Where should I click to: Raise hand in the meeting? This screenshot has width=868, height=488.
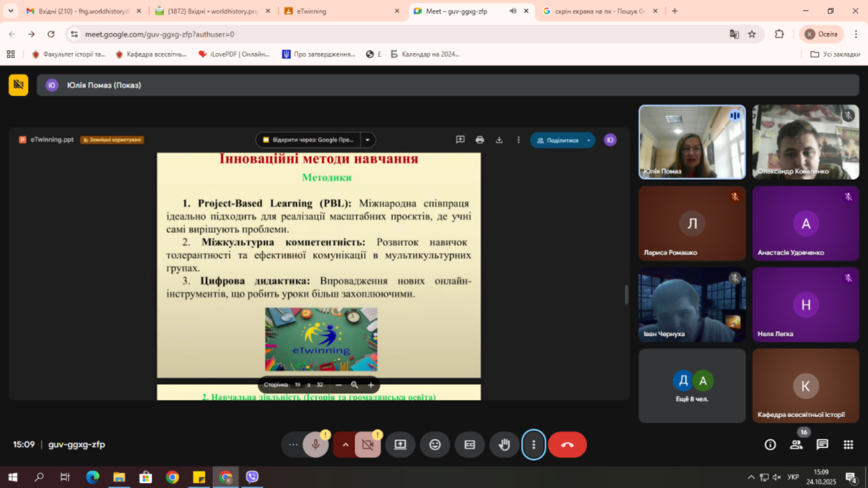tap(504, 445)
